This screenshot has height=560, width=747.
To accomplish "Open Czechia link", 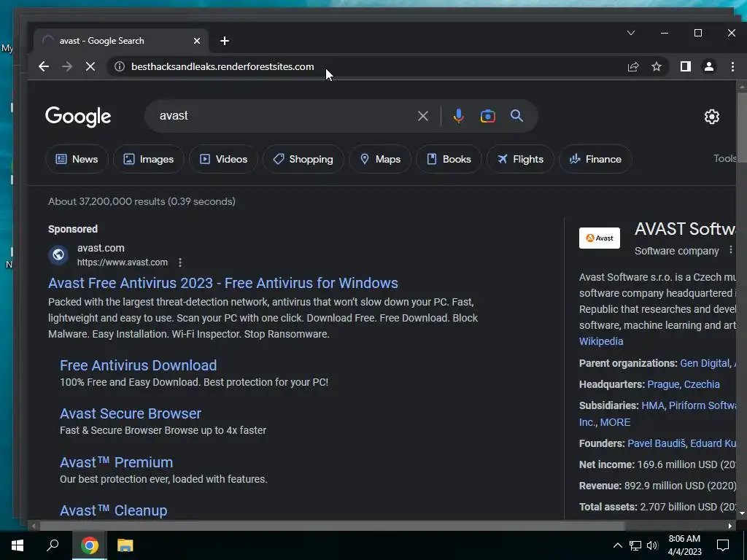I will pos(702,384).
